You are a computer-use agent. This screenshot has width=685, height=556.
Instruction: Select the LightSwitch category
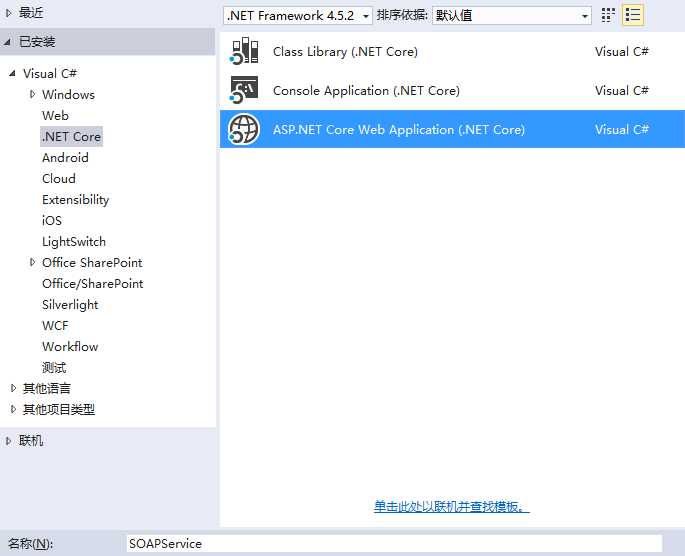click(x=73, y=242)
